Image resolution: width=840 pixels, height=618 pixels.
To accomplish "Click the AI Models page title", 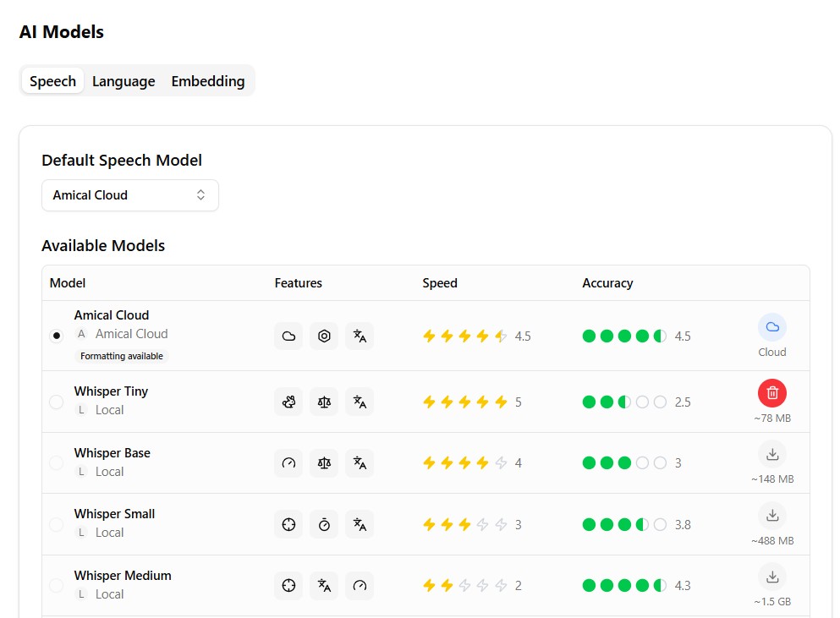I will point(62,31).
